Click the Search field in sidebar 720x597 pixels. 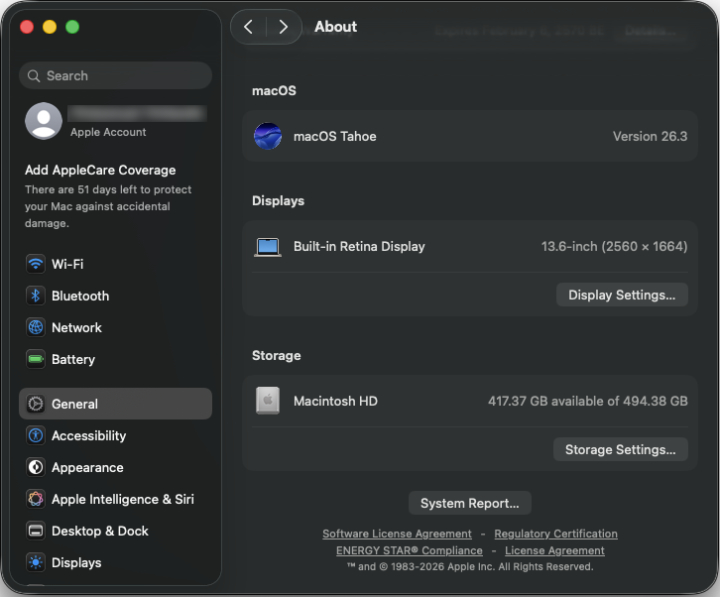tap(115, 76)
